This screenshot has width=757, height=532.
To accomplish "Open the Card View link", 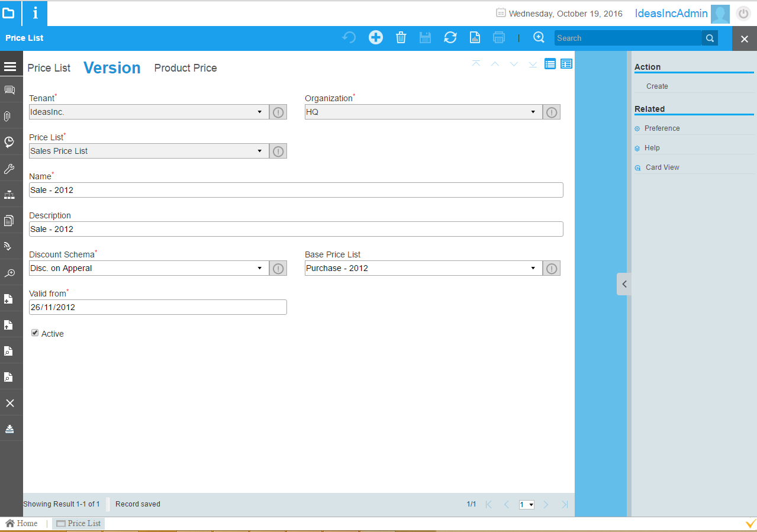I will (x=662, y=167).
